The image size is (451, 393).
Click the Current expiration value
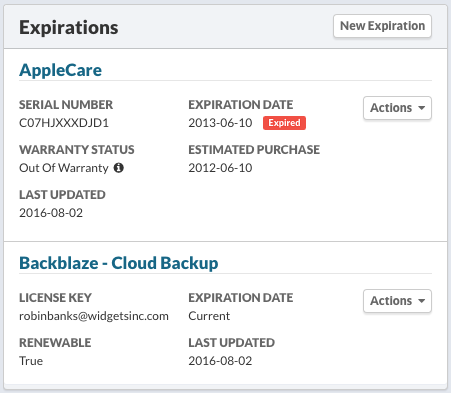(209, 316)
